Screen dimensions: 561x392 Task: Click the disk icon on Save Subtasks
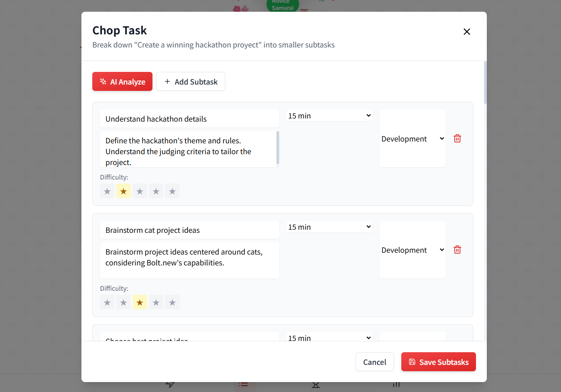pyautogui.click(x=412, y=362)
